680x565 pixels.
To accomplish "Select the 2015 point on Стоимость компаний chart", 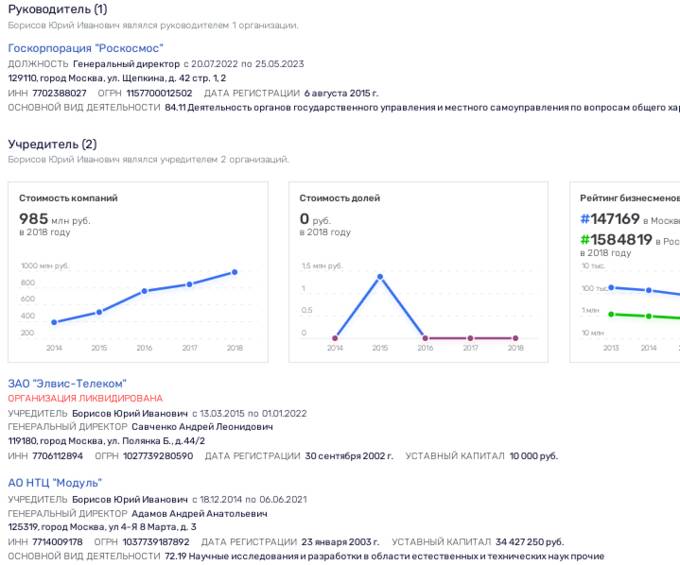I will 99,312.
